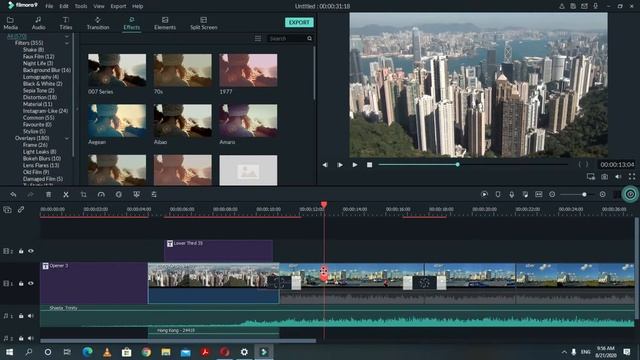Lock audio track 1
The image size is (640, 360).
[21, 316]
